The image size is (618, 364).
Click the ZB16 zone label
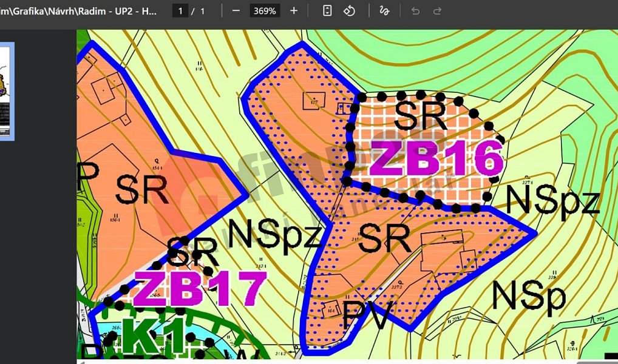(436, 158)
